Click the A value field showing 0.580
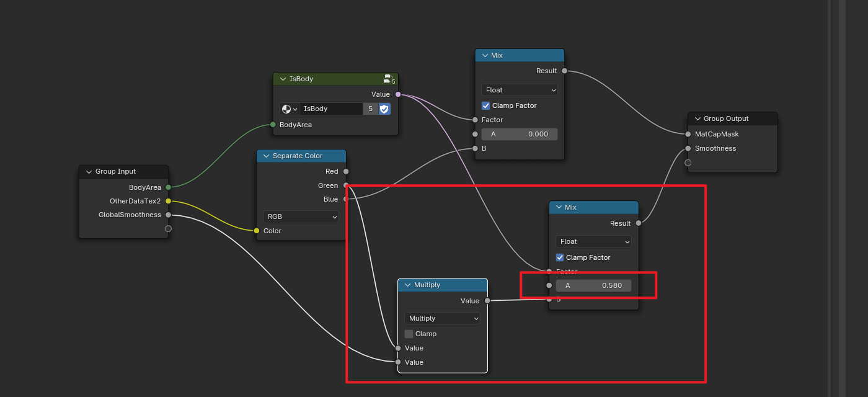Viewport: 868px width, 397px height. [593, 285]
